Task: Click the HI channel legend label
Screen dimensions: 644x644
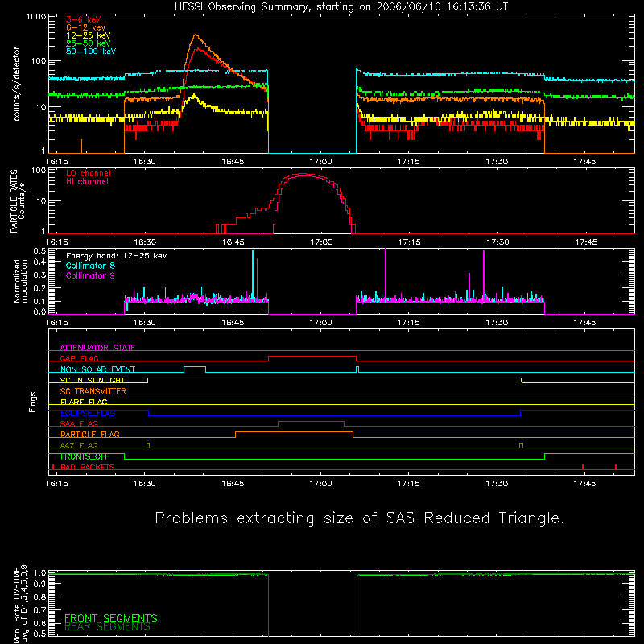Action: pyautogui.click(x=88, y=182)
